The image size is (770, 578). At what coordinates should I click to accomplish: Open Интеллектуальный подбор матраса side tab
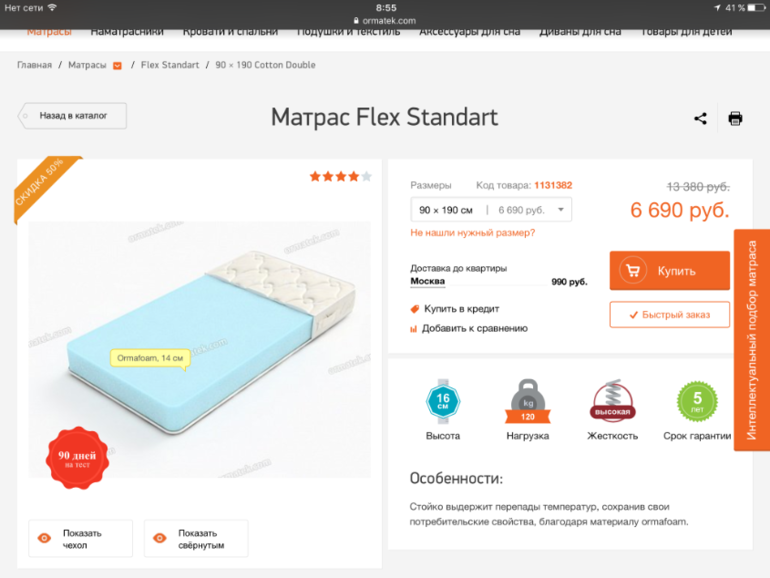[751, 340]
